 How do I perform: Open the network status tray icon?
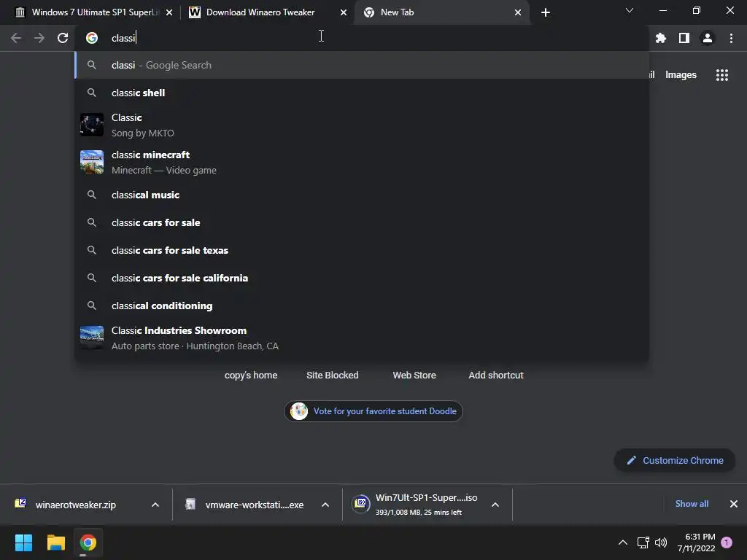point(643,542)
